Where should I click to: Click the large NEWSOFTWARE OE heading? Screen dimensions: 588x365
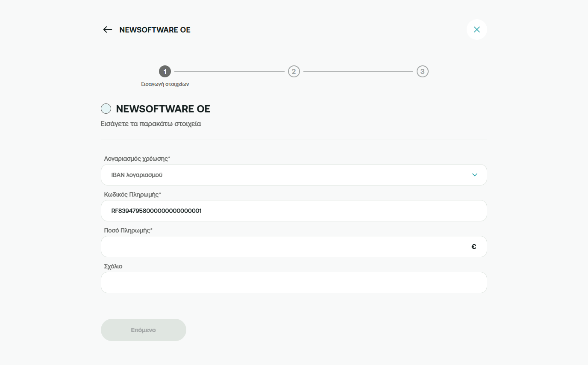click(x=163, y=109)
